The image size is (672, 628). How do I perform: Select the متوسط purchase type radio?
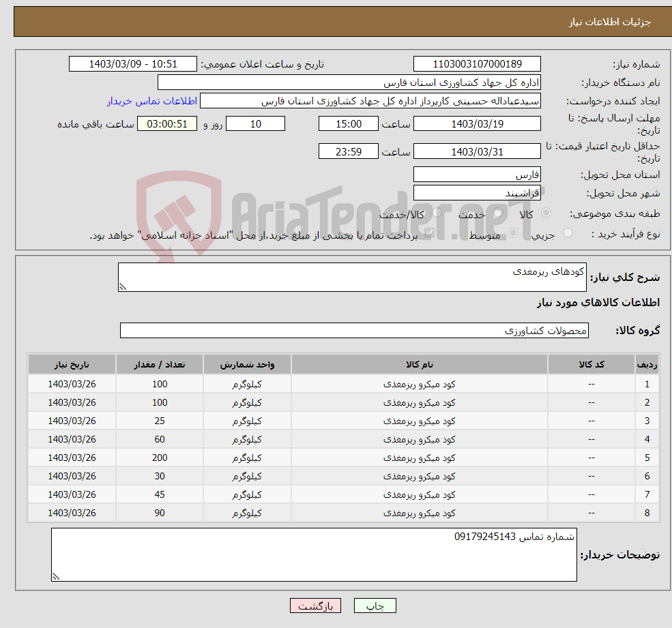click(513, 233)
